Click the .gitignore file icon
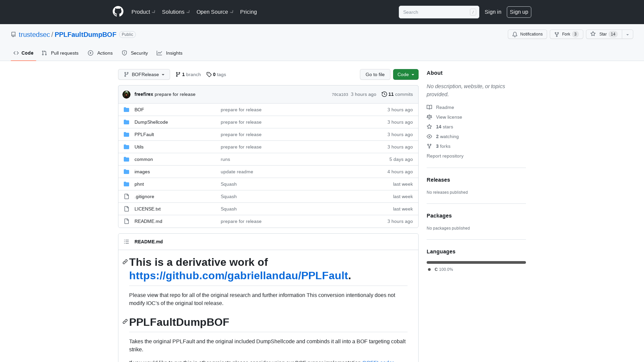 [126, 196]
